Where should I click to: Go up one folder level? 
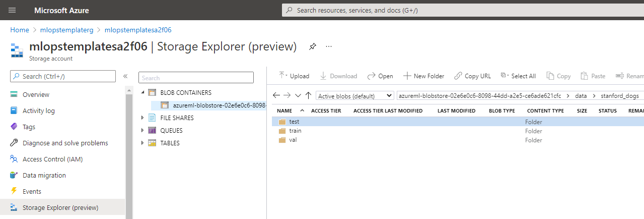[308, 95]
